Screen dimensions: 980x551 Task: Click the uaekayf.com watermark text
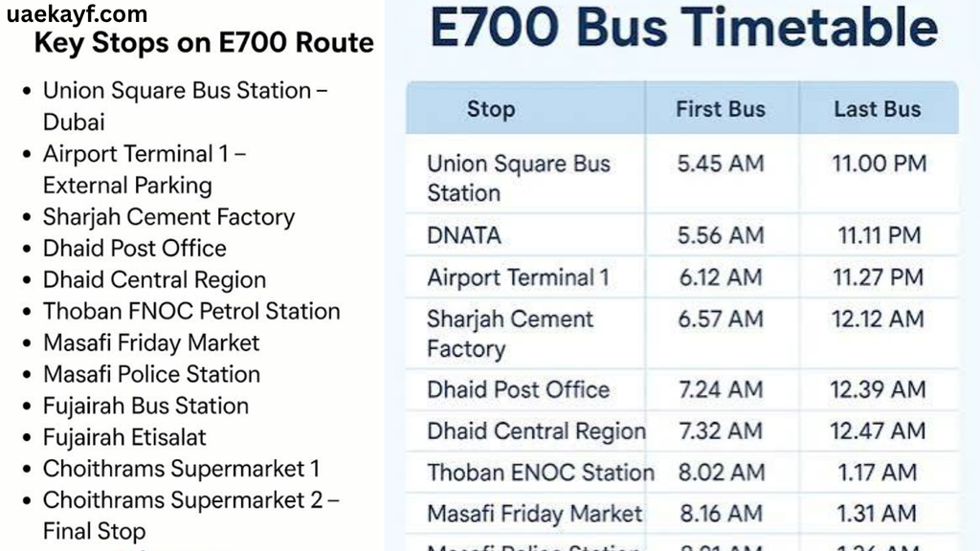77,13
